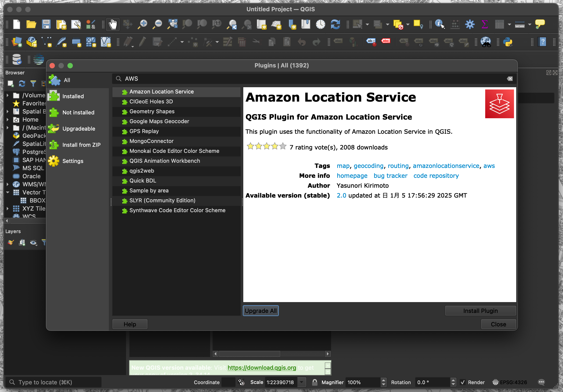Screen dimensions: 563x392
Task: Open the Statistical Summary sigma icon
Action: 485,24
